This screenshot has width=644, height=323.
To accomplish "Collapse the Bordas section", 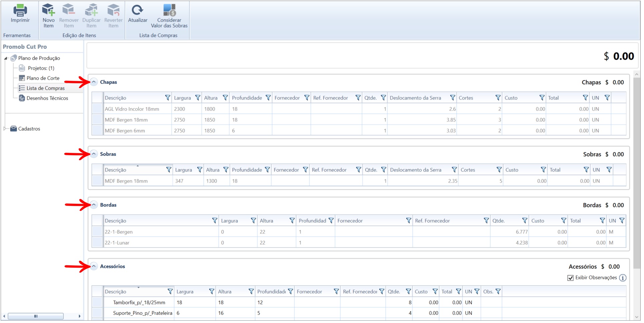I will [94, 205].
